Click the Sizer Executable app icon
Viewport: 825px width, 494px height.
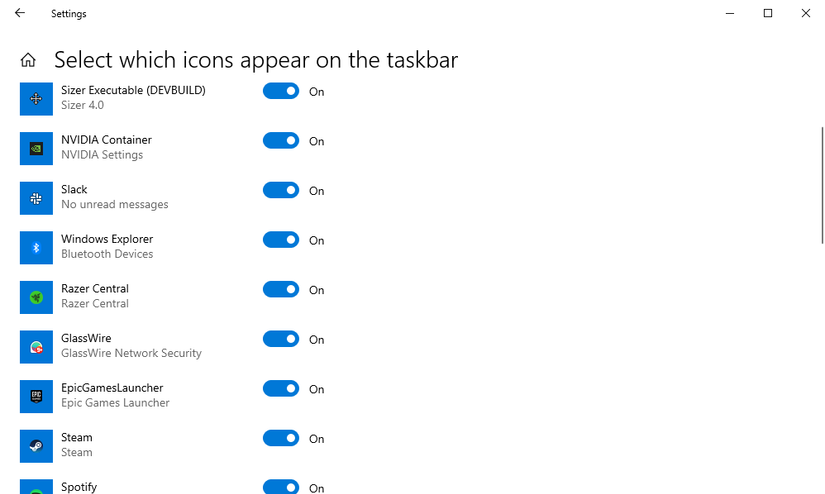pos(36,99)
